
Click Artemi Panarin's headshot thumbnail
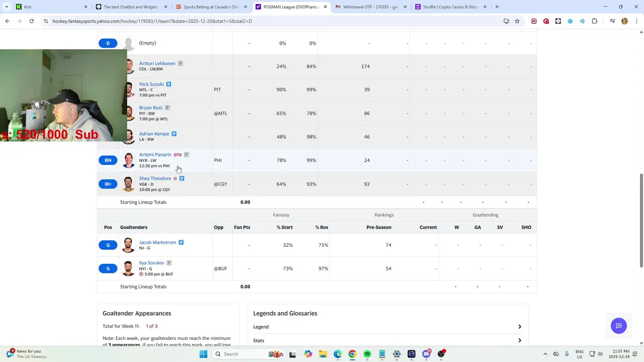[x=129, y=160]
